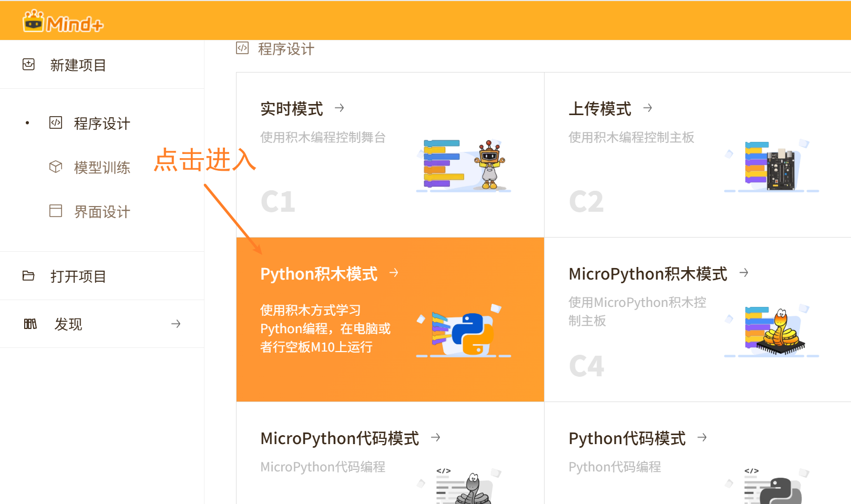
Task: Select 界面设计 in the sidebar
Action: (102, 212)
